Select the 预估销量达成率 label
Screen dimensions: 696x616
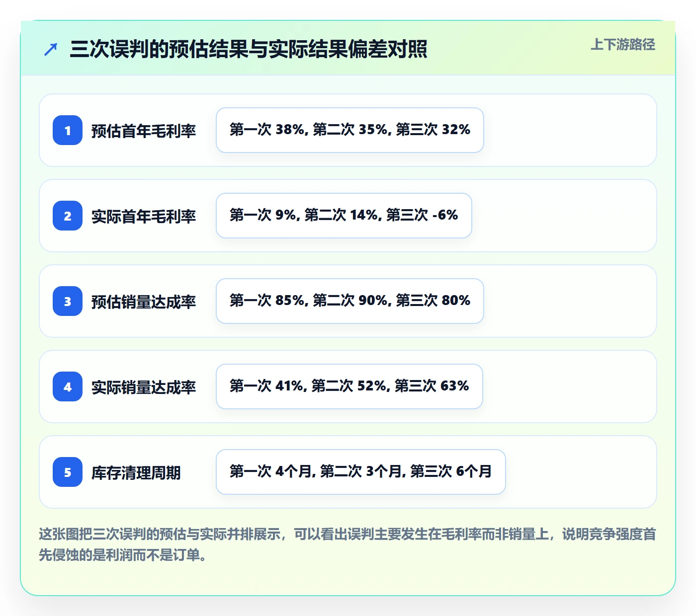coord(144,302)
